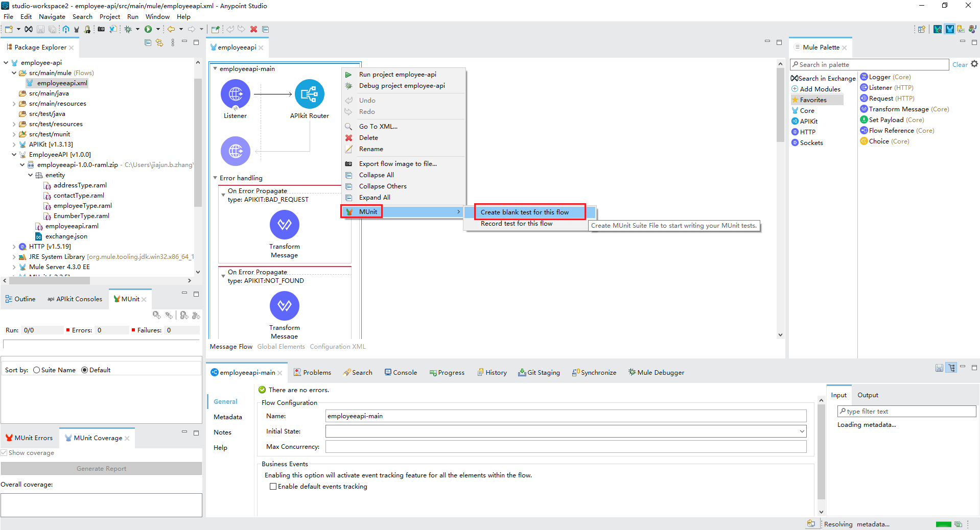Click Flow Reference (Core) palette item
The image size is (980, 530).
pyautogui.click(x=897, y=131)
